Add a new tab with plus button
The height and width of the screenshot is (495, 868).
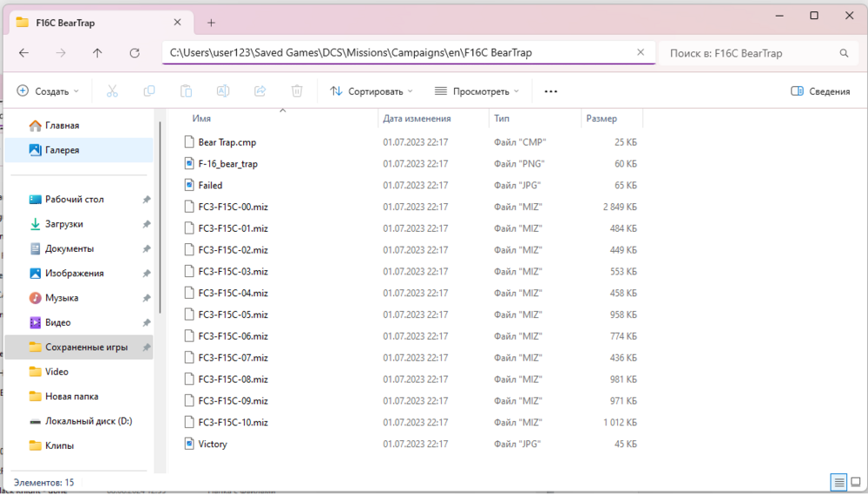pos(211,23)
